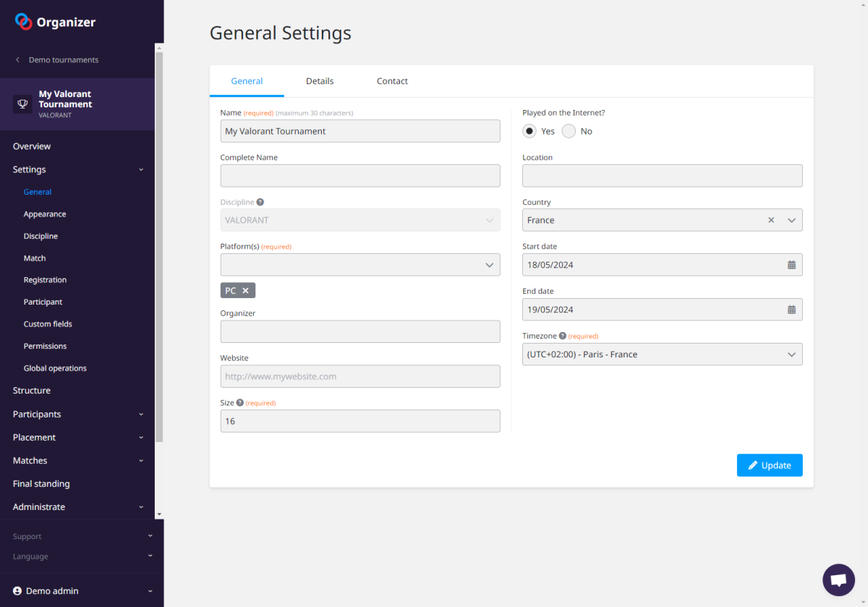Remove the PC platform tag
This screenshot has width=868, height=607.
coord(246,291)
